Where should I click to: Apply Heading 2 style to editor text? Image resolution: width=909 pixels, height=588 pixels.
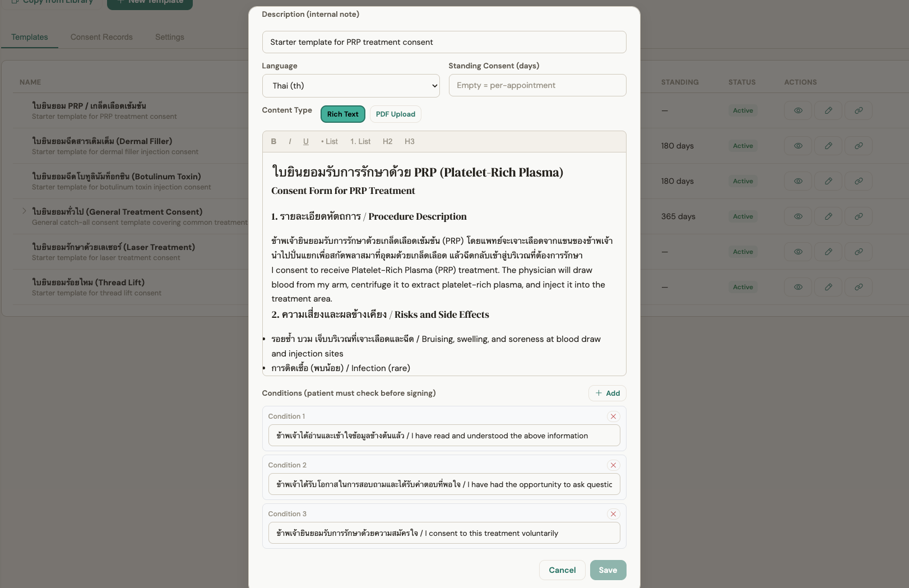387,141
